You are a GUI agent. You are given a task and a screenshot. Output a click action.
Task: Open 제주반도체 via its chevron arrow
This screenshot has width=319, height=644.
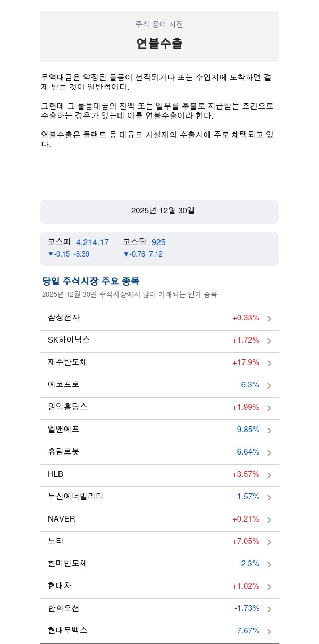coord(269,364)
